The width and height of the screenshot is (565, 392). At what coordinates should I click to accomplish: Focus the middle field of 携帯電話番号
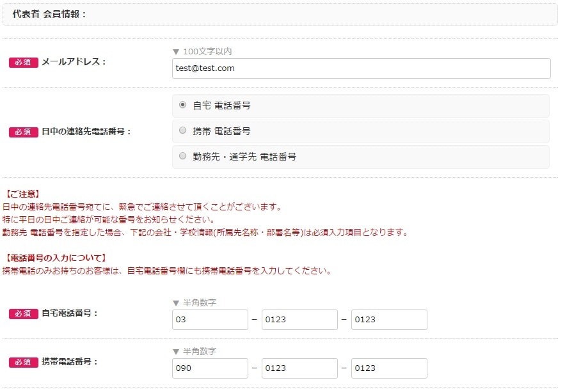point(299,368)
